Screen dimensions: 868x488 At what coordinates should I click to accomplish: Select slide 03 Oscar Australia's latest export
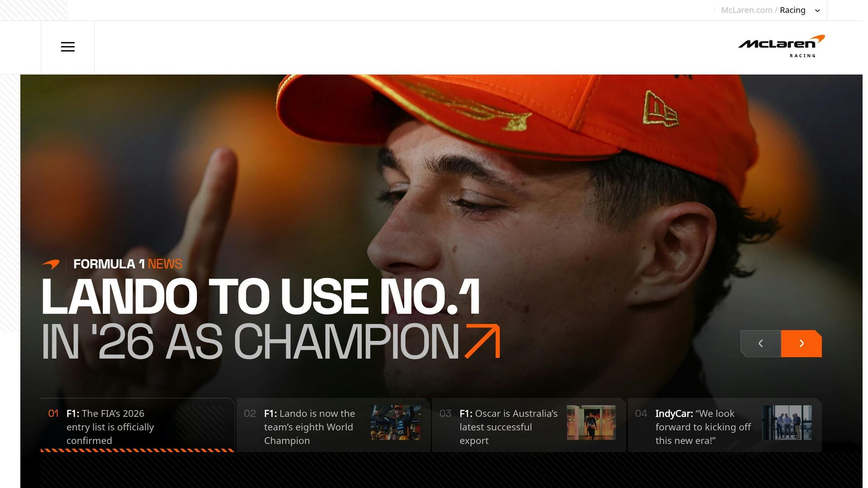[529, 425]
